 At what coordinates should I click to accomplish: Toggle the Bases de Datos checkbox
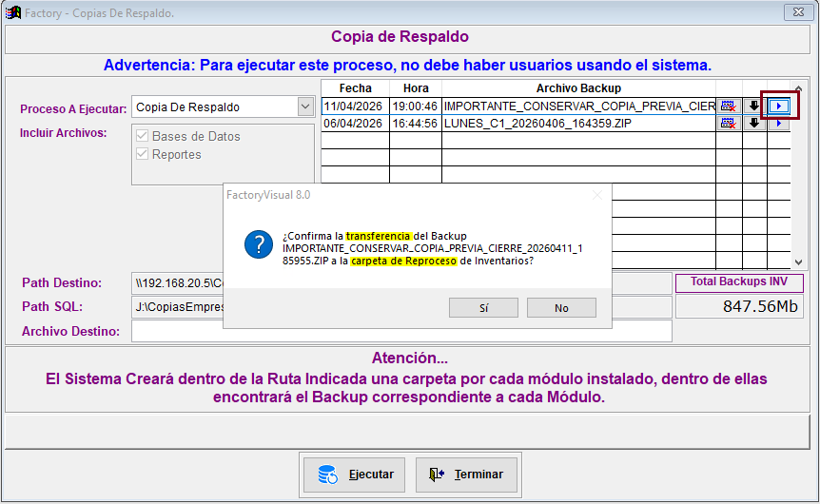tap(143, 136)
